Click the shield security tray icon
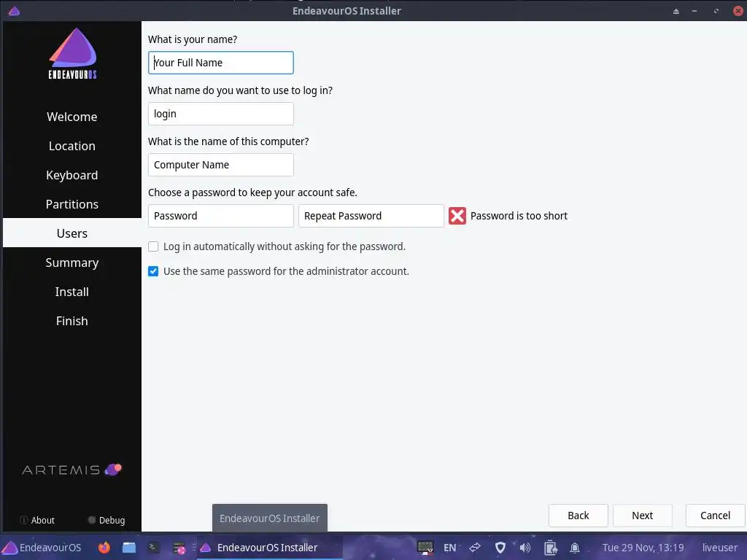Viewport: 747px width, 560px height. pos(500,548)
